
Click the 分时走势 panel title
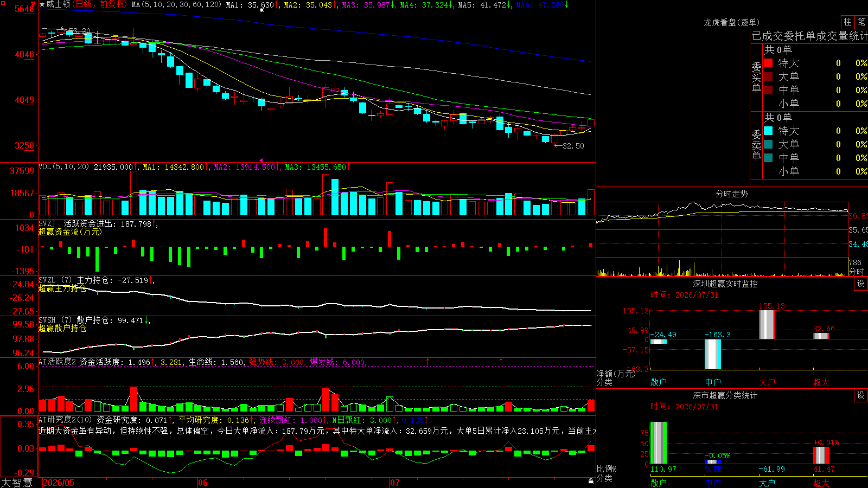coord(731,194)
